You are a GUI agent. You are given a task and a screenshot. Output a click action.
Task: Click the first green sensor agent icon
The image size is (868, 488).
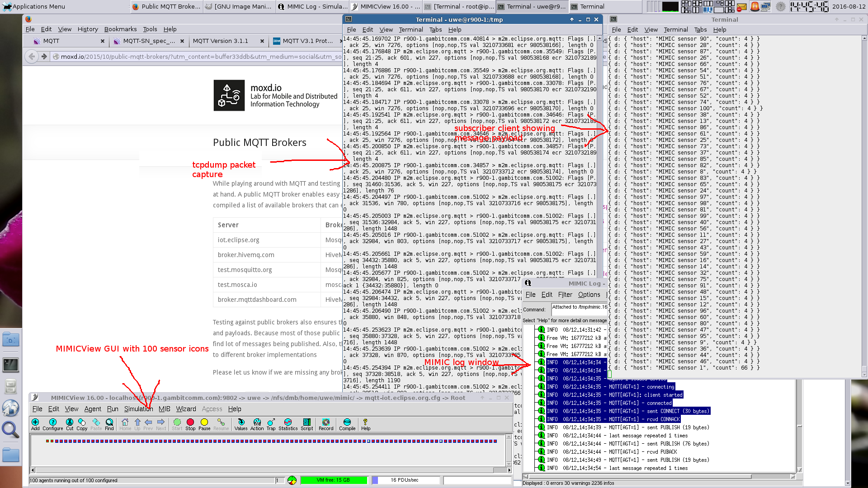[x=47, y=441]
